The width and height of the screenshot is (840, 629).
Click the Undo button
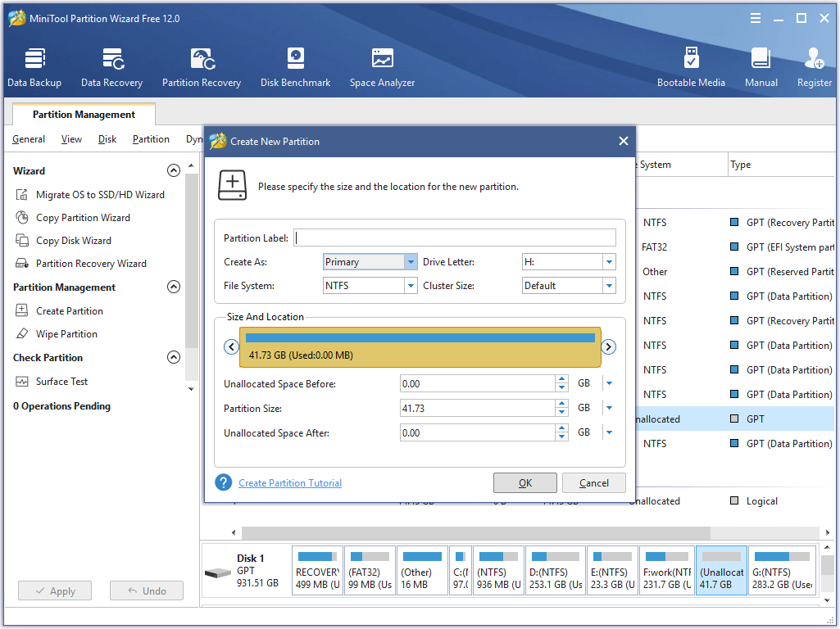(x=147, y=591)
